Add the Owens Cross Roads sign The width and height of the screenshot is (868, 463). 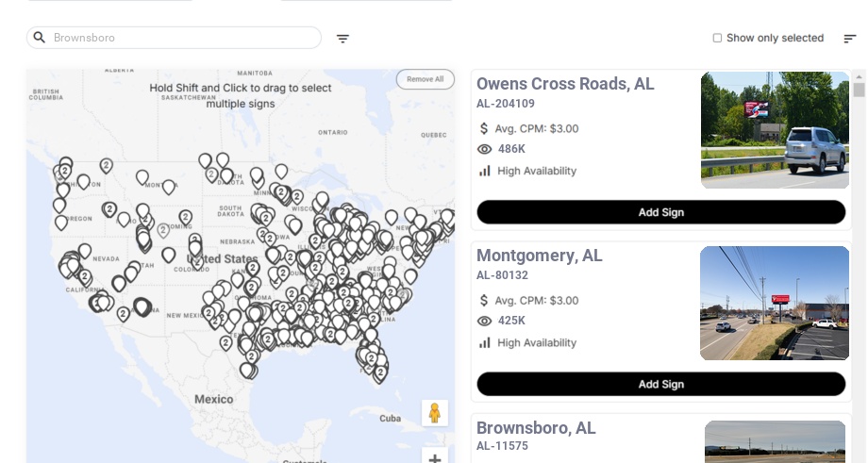[660, 212]
